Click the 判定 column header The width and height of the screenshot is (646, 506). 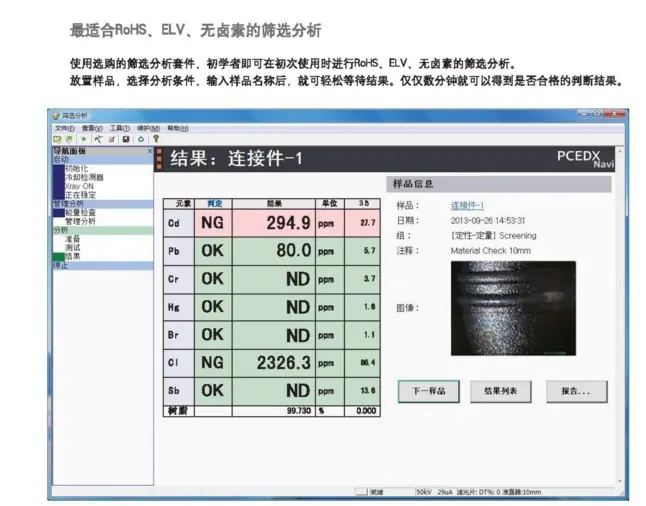point(213,204)
